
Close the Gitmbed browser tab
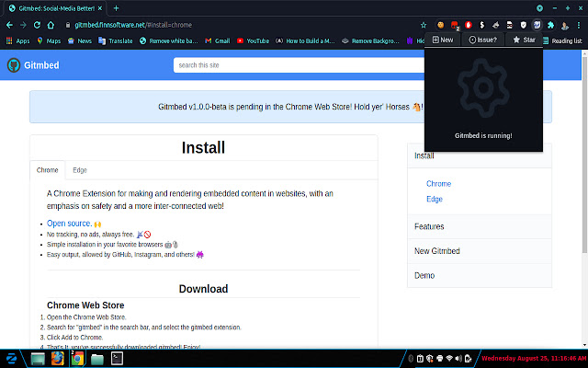click(x=100, y=8)
